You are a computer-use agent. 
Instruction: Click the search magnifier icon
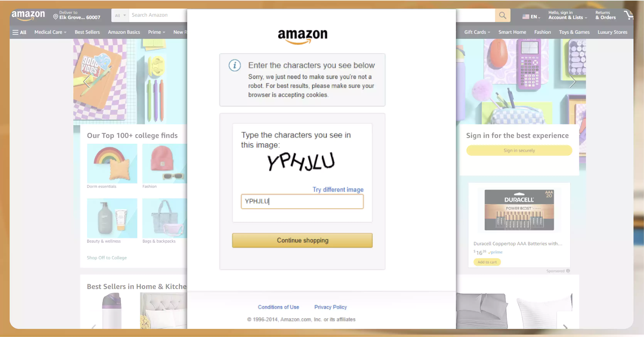point(503,15)
